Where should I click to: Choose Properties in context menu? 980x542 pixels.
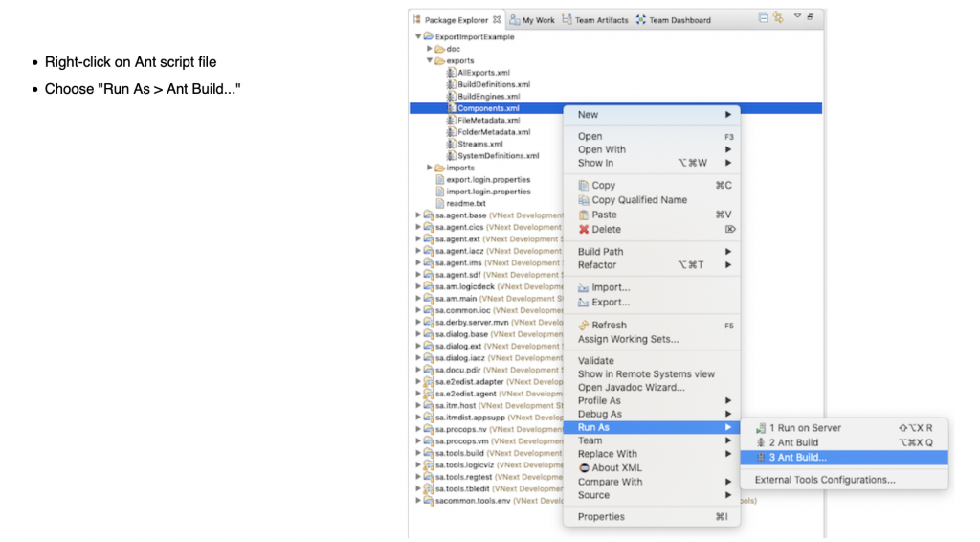pos(651,516)
